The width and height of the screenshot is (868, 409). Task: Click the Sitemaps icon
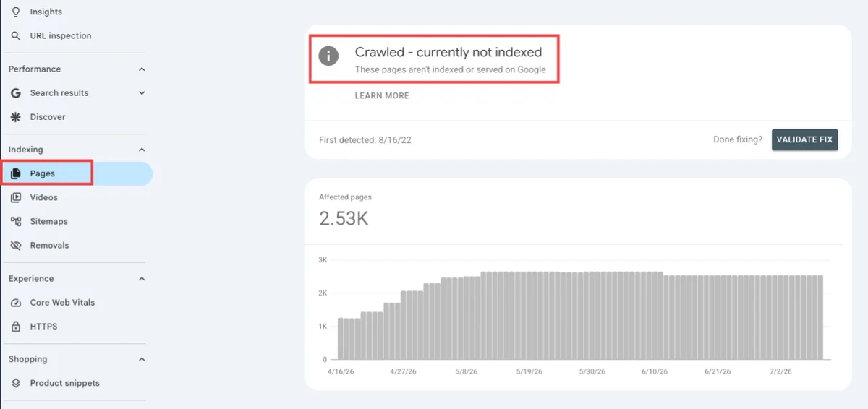tap(16, 221)
